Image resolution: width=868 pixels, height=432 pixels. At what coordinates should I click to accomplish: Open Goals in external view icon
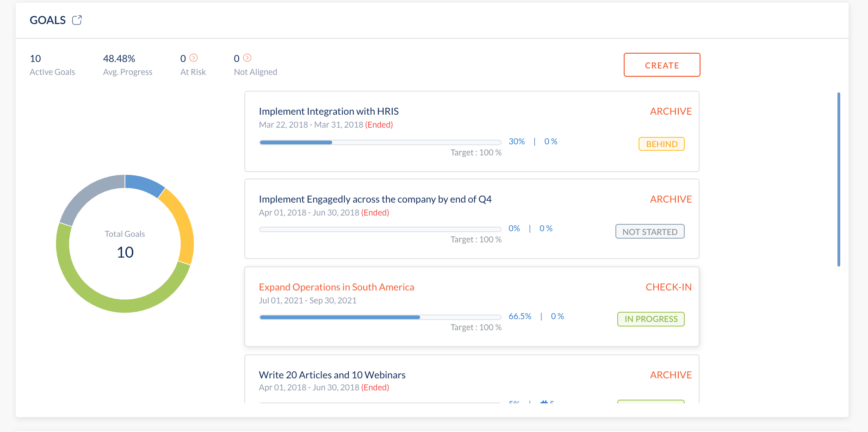pyautogui.click(x=77, y=20)
